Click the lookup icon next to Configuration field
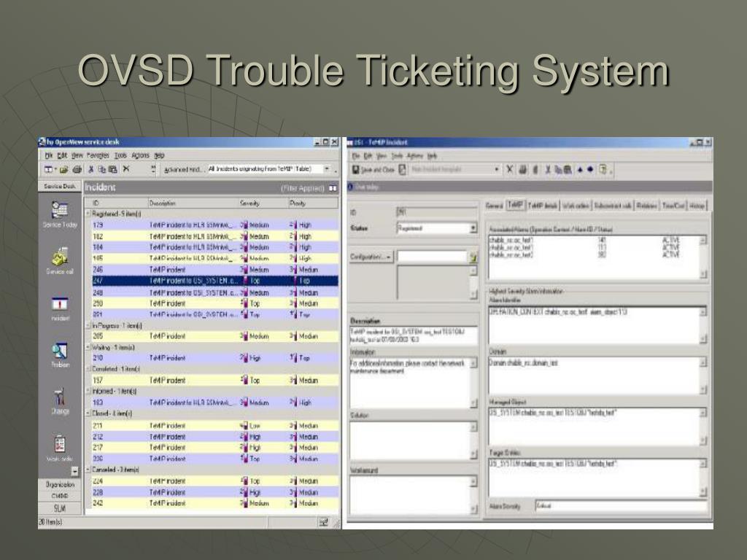Image resolution: width=747 pixels, height=560 pixels. tap(473, 257)
